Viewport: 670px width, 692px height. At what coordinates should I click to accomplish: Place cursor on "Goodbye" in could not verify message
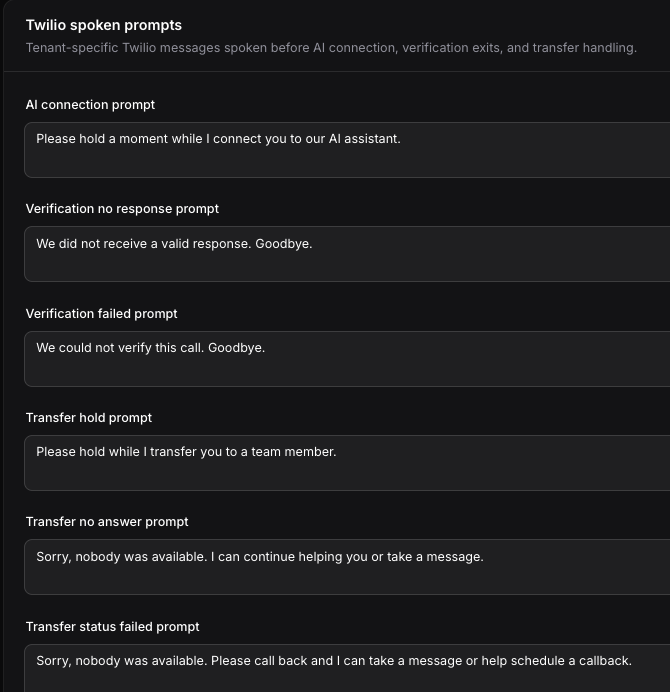coord(236,348)
